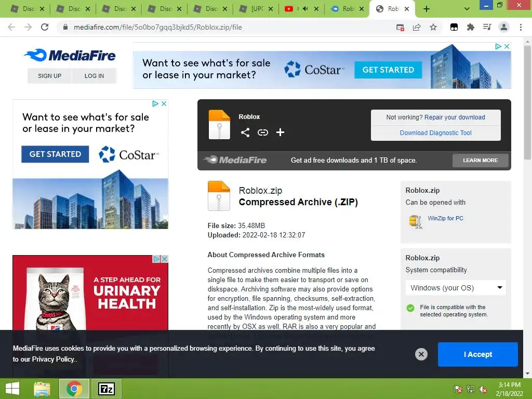The height and width of the screenshot is (399, 532).
Task: Close the left CoStar ad
Action: click(164, 103)
